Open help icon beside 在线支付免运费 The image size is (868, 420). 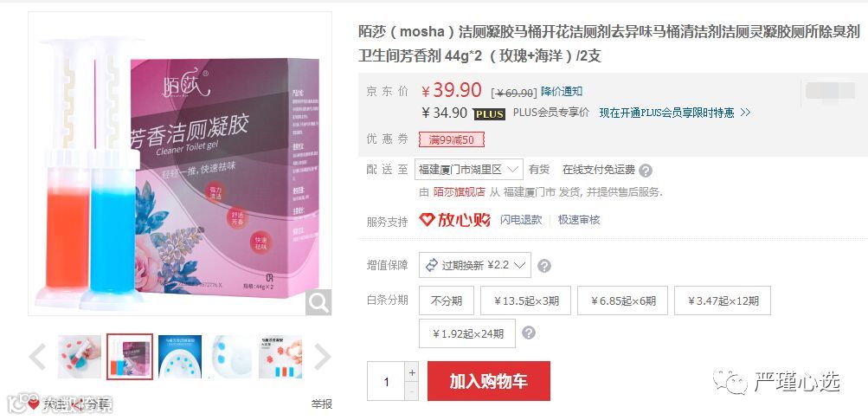pyautogui.click(x=646, y=171)
